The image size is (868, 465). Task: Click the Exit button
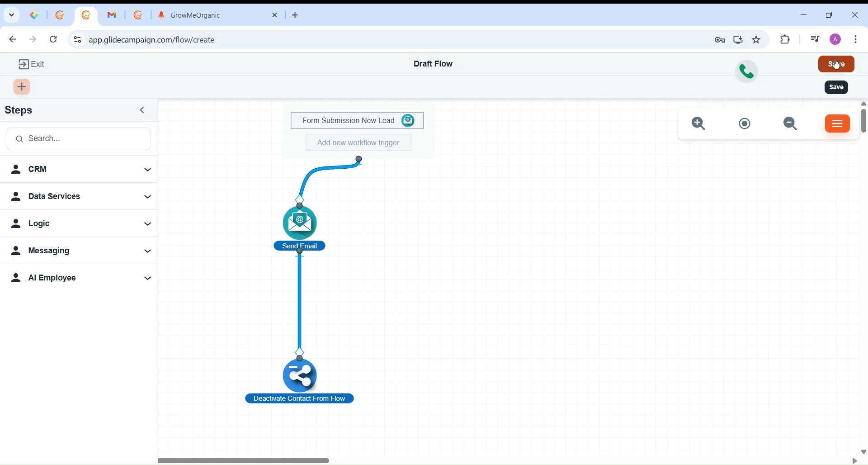(x=32, y=64)
